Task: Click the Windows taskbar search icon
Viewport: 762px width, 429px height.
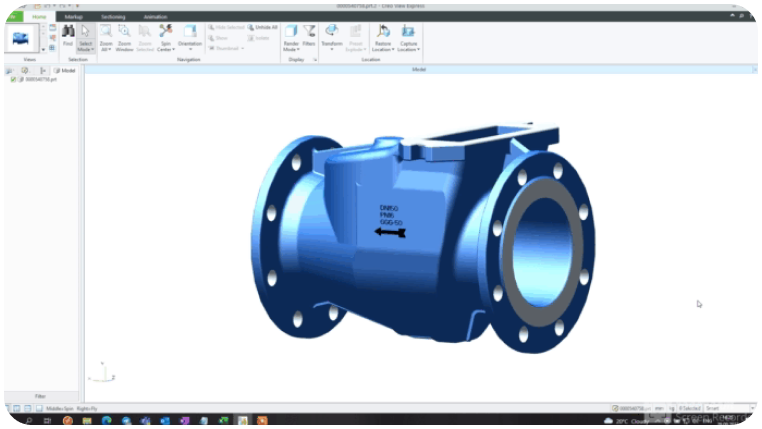Action: click(29, 420)
